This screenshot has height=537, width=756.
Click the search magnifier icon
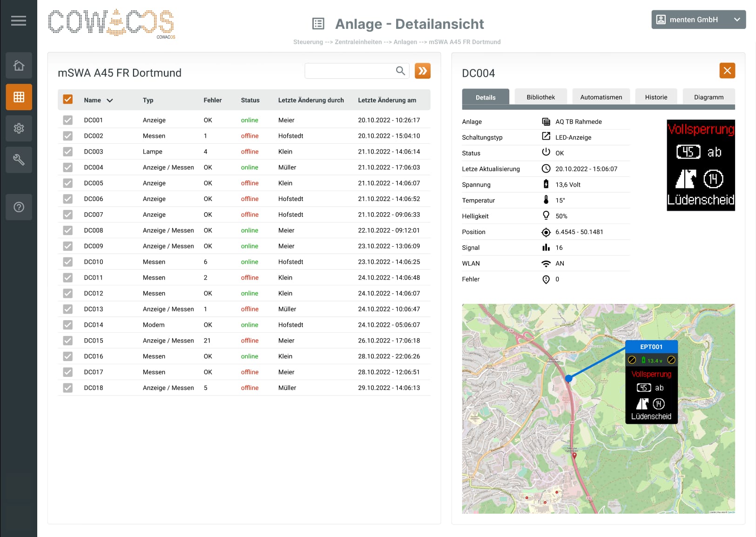[x=400, y=71]
